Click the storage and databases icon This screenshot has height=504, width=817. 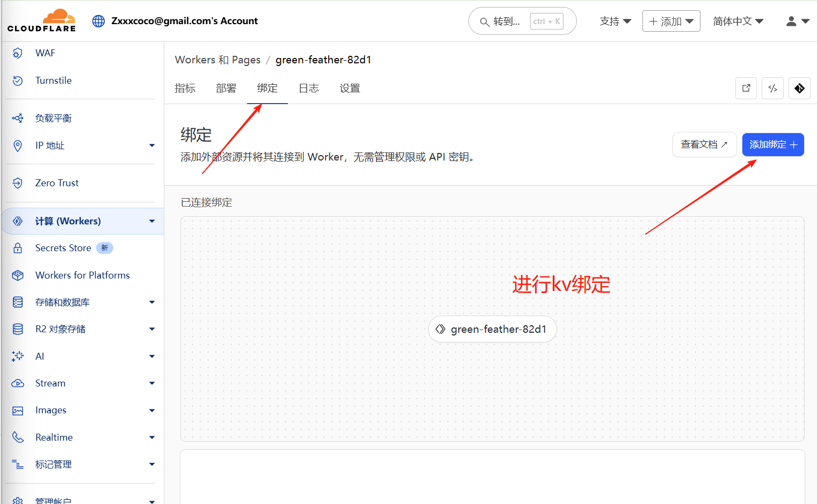tap(18, 302)
